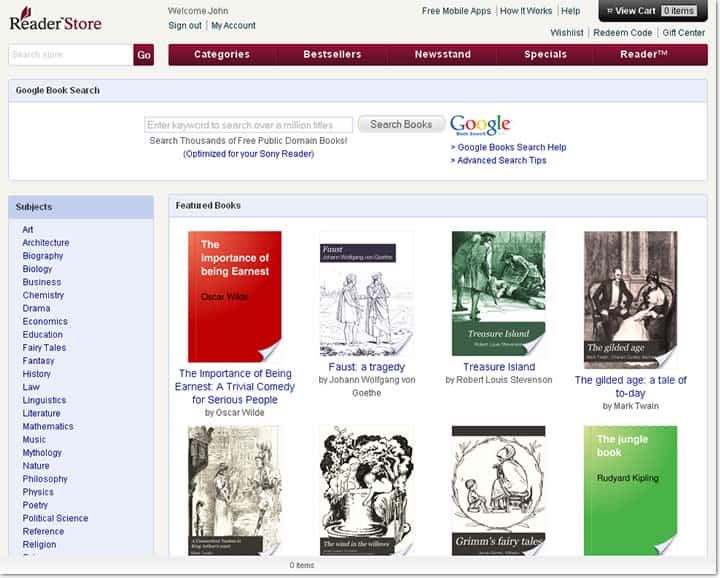Viewport: 720px width, 578px height.
Task: Select the Philosophy subject
Action: pos(45,479)
